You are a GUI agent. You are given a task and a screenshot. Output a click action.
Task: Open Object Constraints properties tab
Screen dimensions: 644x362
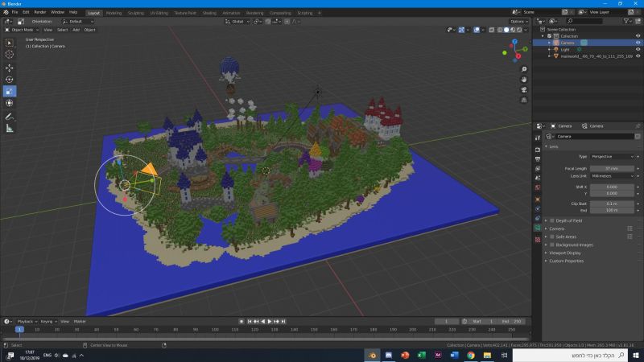tap(538, 218)
